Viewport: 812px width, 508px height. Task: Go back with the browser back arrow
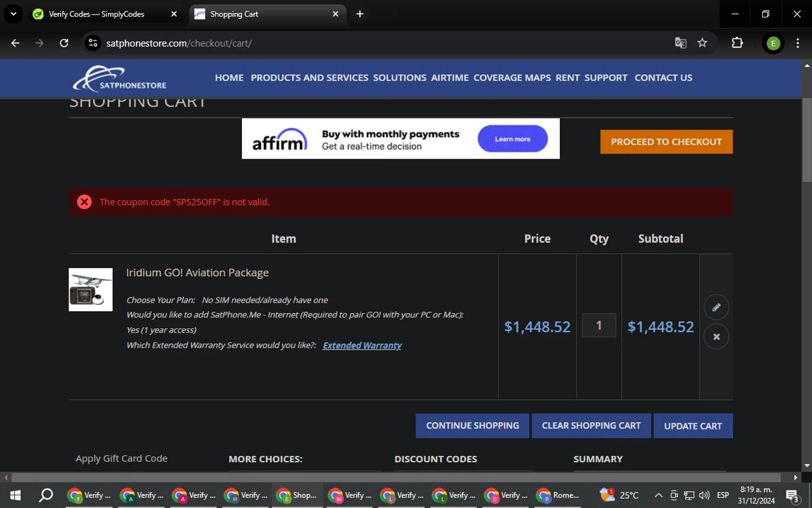point(15,43)
